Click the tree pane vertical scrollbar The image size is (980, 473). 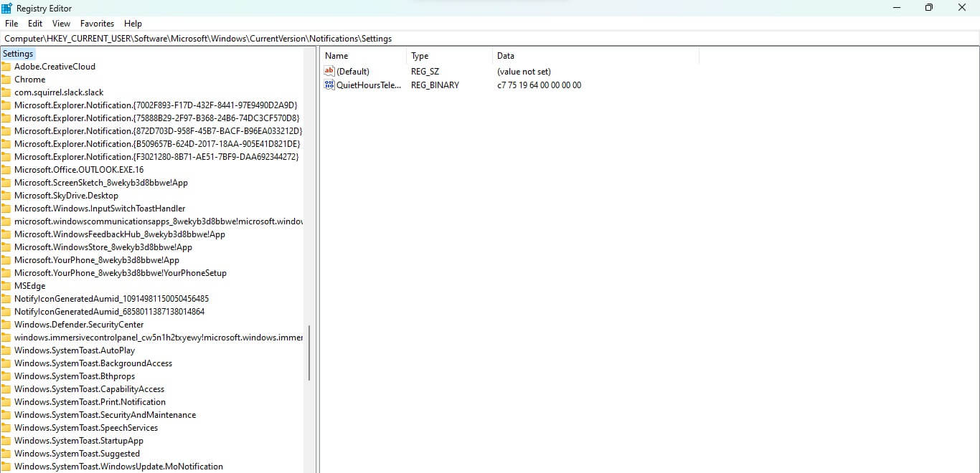coord(310,354)
